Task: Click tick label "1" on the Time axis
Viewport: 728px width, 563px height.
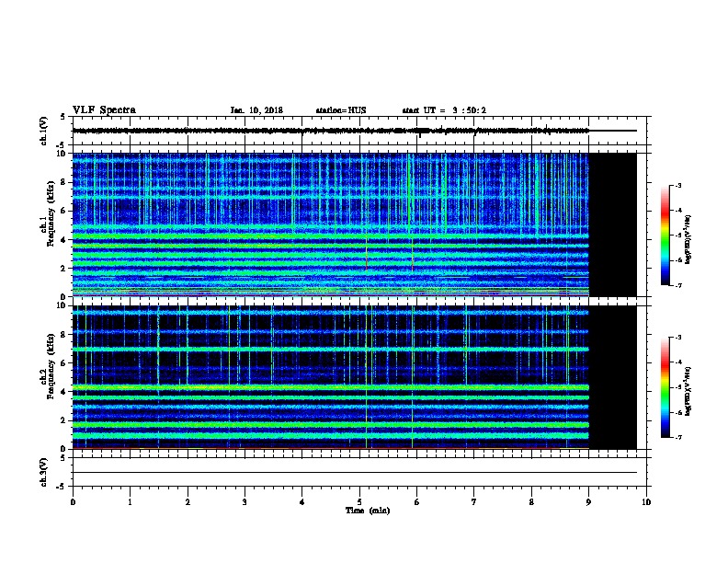Action: coord(130,502)
